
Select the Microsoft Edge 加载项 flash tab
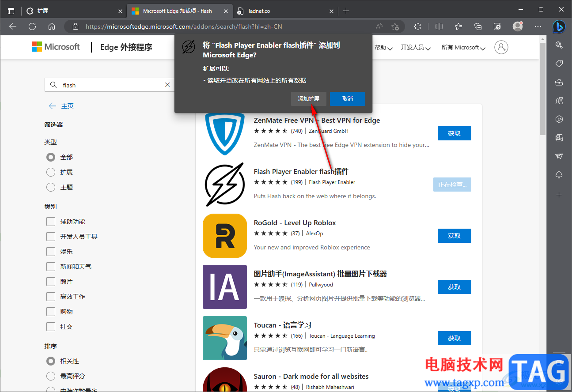pyautogui.click(x=179, y=11)
